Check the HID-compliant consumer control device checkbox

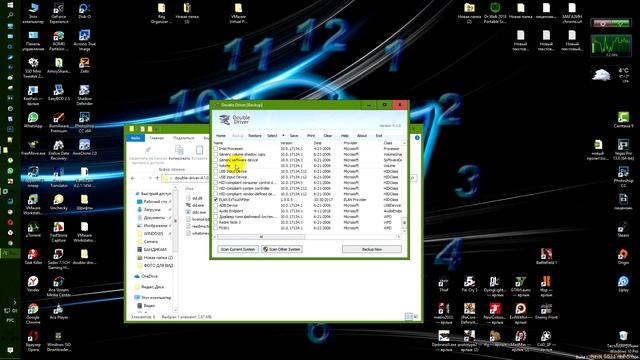pos(216,183)
